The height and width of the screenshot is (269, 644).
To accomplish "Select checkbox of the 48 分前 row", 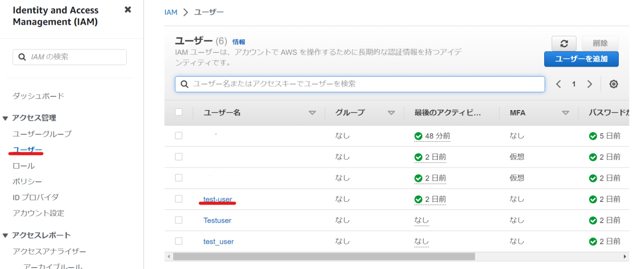I will pos(179,136).
